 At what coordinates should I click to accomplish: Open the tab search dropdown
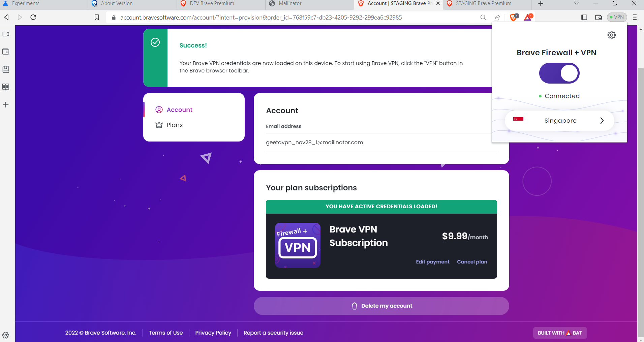576,3
